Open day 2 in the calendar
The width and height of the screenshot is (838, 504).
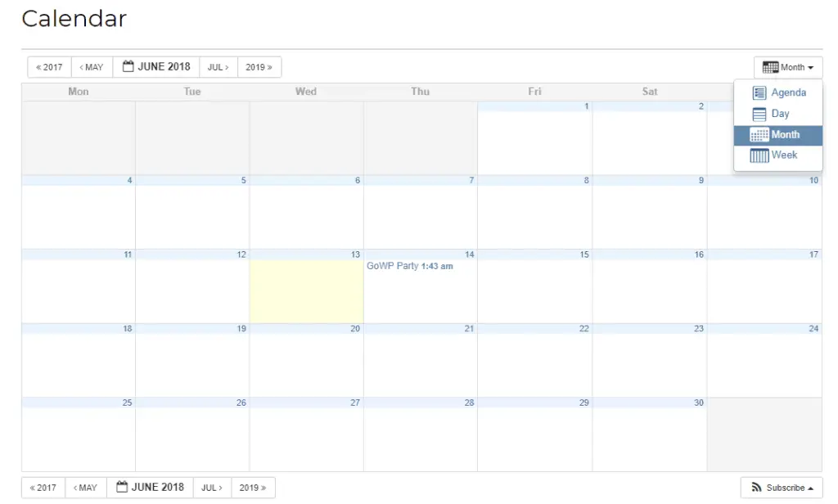[701, 106]
